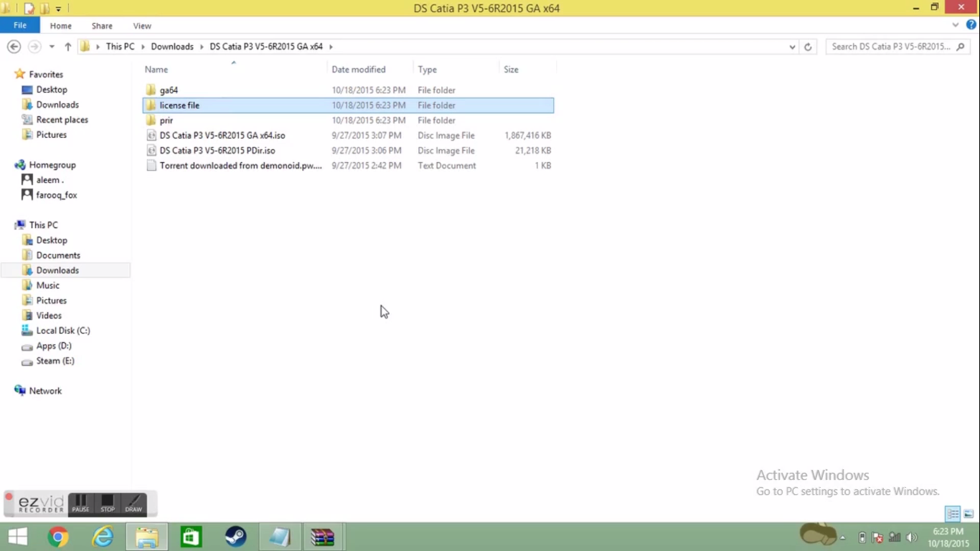
Task: Open Recent places in the sidebar
Action: click(x=62, y=120)
